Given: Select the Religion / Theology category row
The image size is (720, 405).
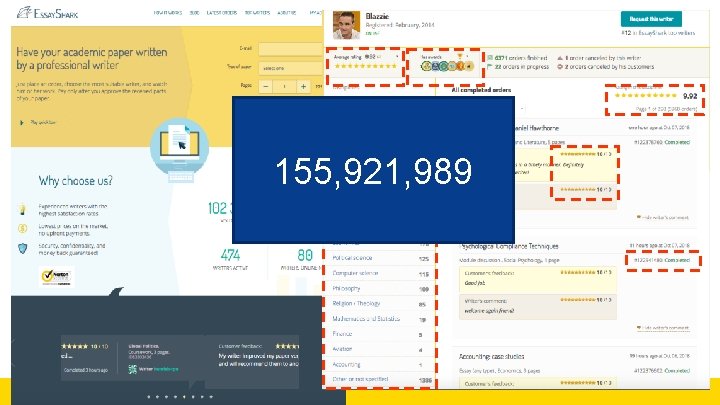Looking at the screenshot, I should pos(380,304).
